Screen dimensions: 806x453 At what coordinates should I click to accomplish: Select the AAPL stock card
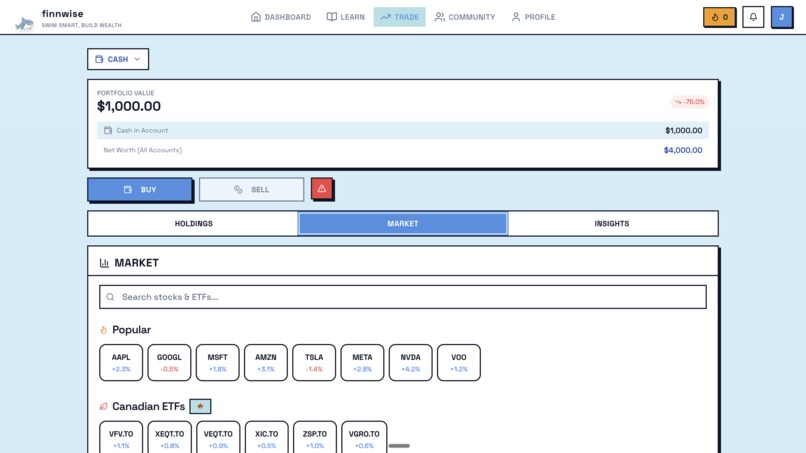pos(121,363)
